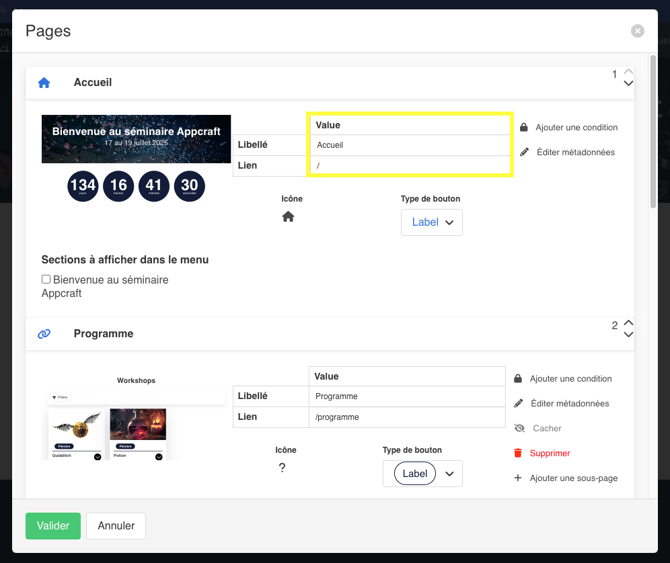Close the Pages dialog
This screenshot has width=670, height=563.
tap(637, 31)
